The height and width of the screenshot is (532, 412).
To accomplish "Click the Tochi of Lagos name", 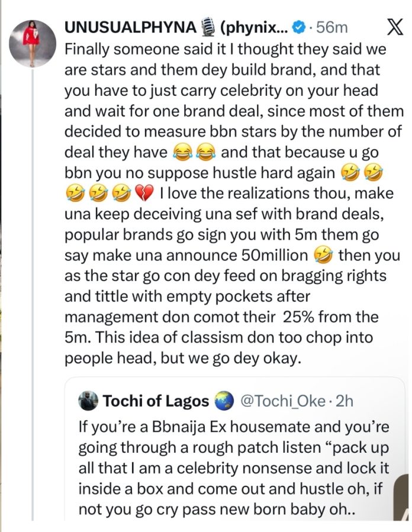I will point(156,401).
